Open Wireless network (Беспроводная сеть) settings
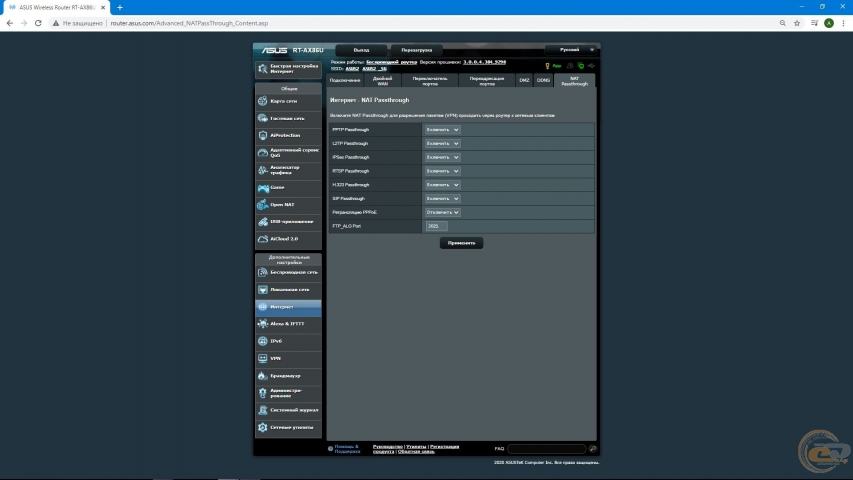This screenshot has width=853, height=480. pyautogui.click(x=288, y=272)
